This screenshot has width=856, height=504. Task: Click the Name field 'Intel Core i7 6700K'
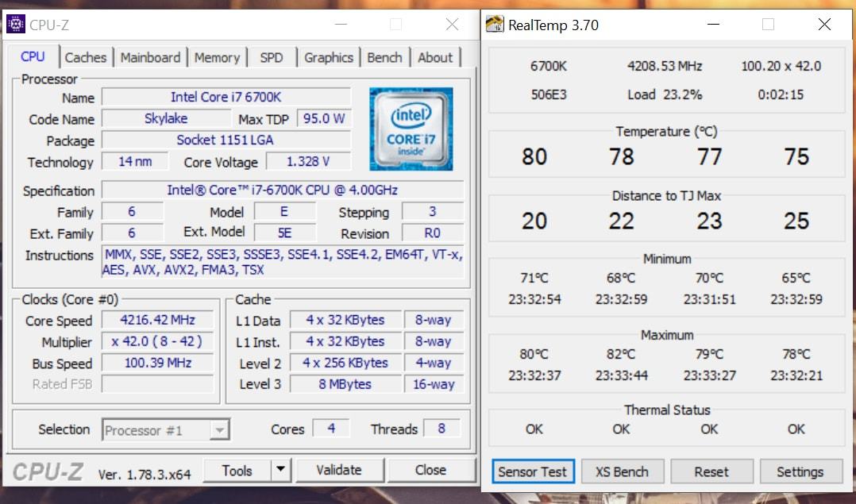pos(226,97)
